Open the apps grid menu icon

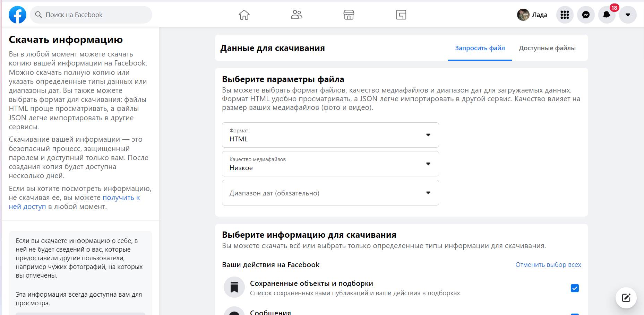(x=565, y=15)
